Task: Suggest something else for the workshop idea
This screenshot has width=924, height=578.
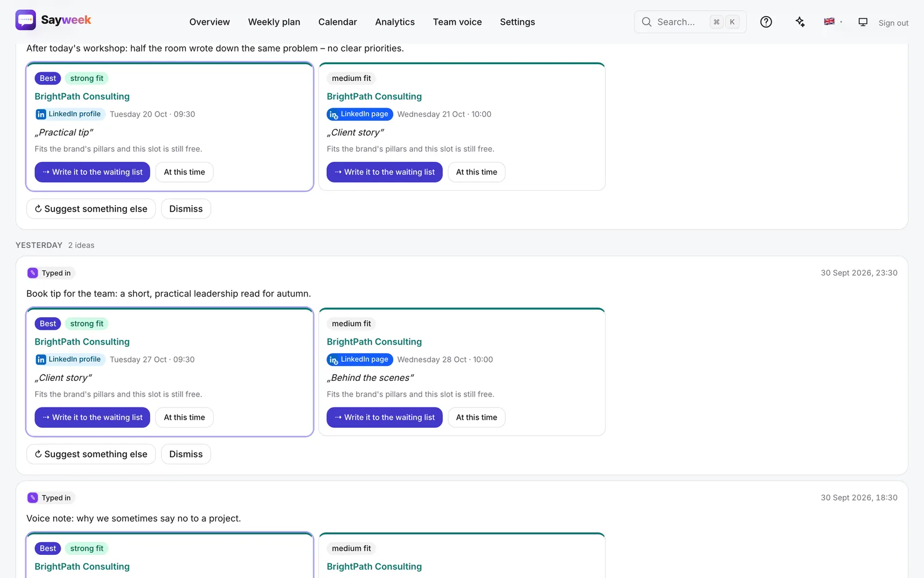Action: [91, 209]
